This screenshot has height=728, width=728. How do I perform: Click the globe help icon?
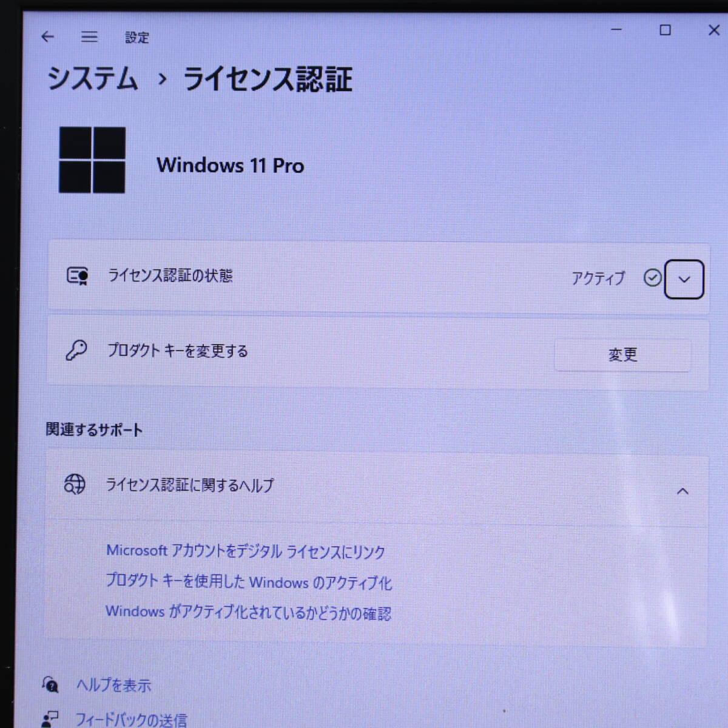[75, 484]
